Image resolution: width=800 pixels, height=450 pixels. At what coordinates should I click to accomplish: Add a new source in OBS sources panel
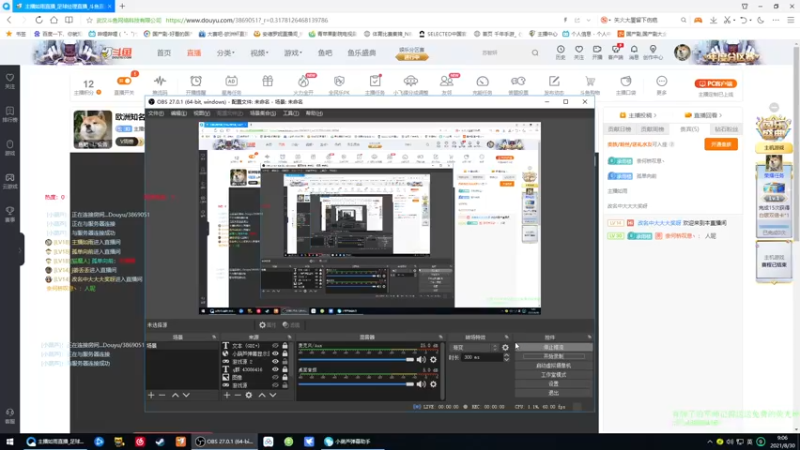pyautogui.click(x=227, y=395)
